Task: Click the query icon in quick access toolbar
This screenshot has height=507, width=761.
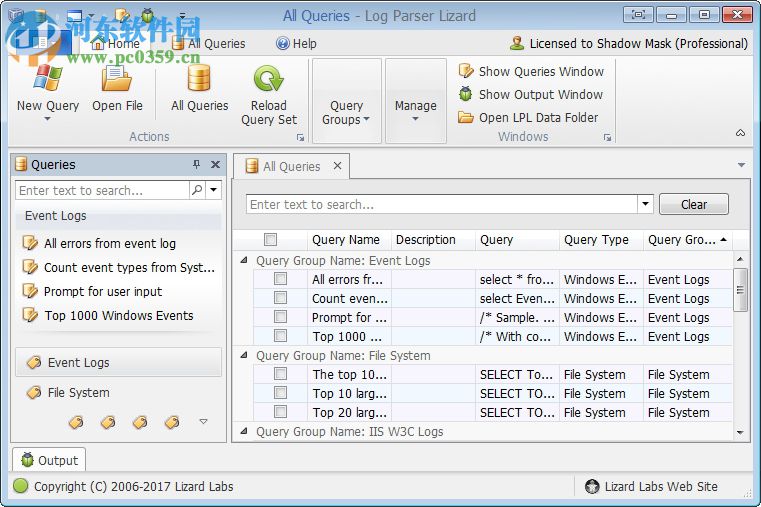Action: tap(122, 16)
